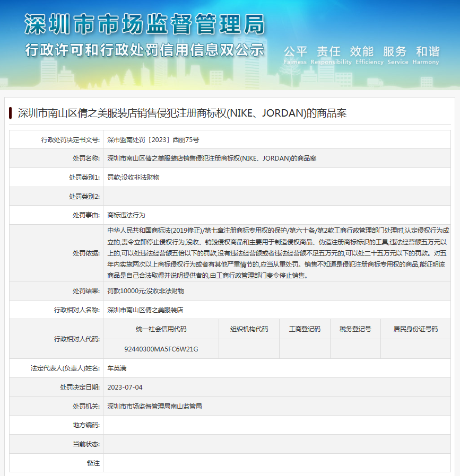
Task: Select the 行政相对人代码 row label
Action: (77, 339)
